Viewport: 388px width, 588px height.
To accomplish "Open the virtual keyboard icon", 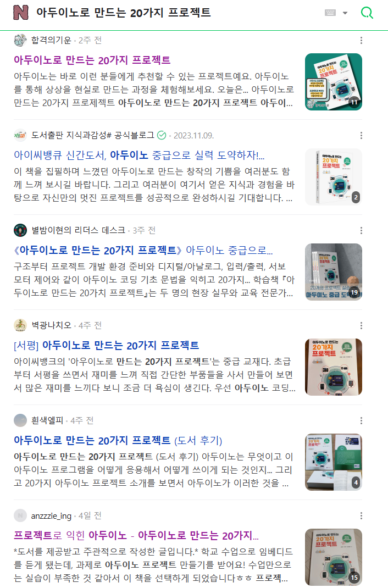I will point(330,13).
